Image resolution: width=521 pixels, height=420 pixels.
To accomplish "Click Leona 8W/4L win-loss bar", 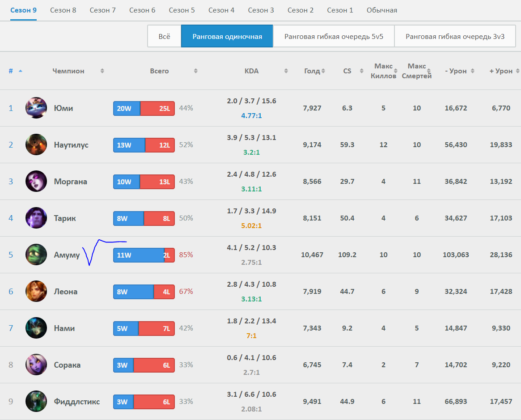I will coord(144,292).
